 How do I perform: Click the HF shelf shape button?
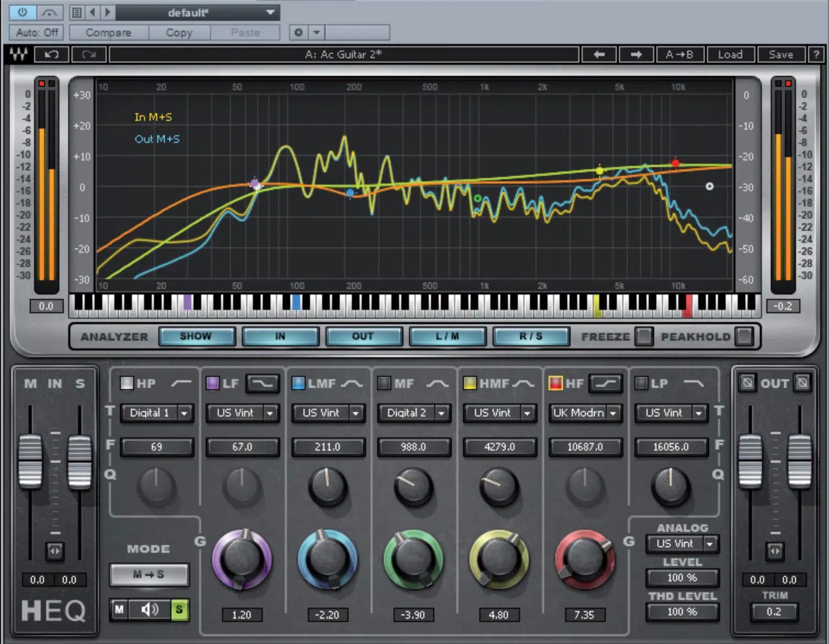(605, 383)
